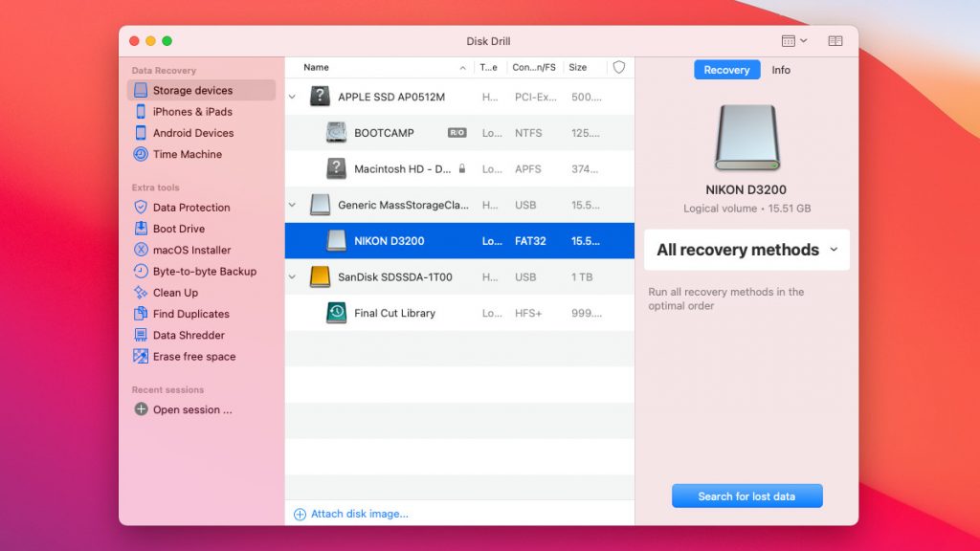Click Search for lost data

(x=746, y=496)
